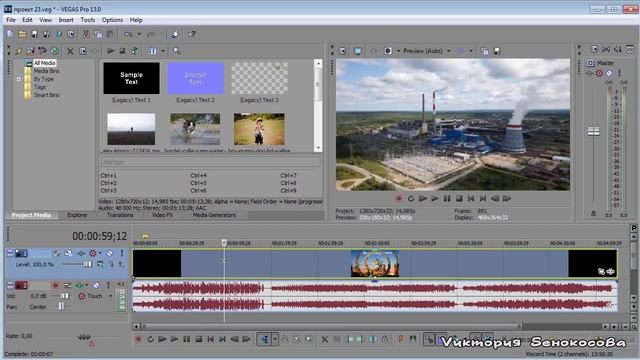
Task: Switch to the Media Generators tab
Action: (214, 215)
